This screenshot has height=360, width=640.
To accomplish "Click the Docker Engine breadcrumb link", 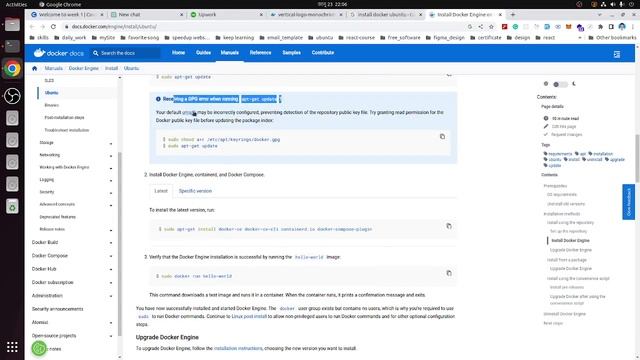I will (84, 68).
